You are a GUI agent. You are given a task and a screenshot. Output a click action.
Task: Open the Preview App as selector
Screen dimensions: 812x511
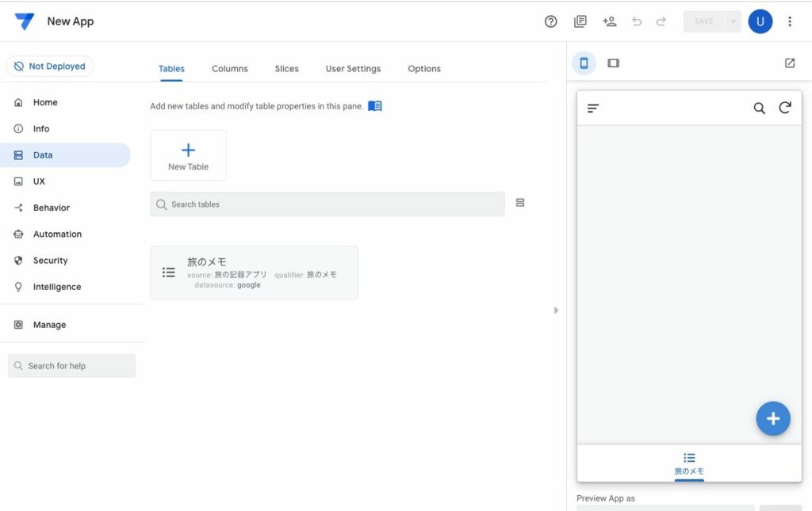pyautogui.click(x=665, y=508)
